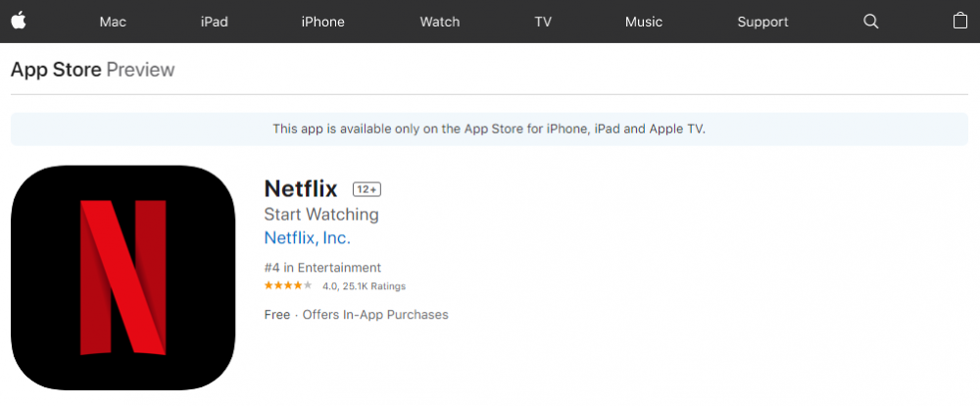980x406 pixels.
Task: Open the Support page
Action: 762,22
